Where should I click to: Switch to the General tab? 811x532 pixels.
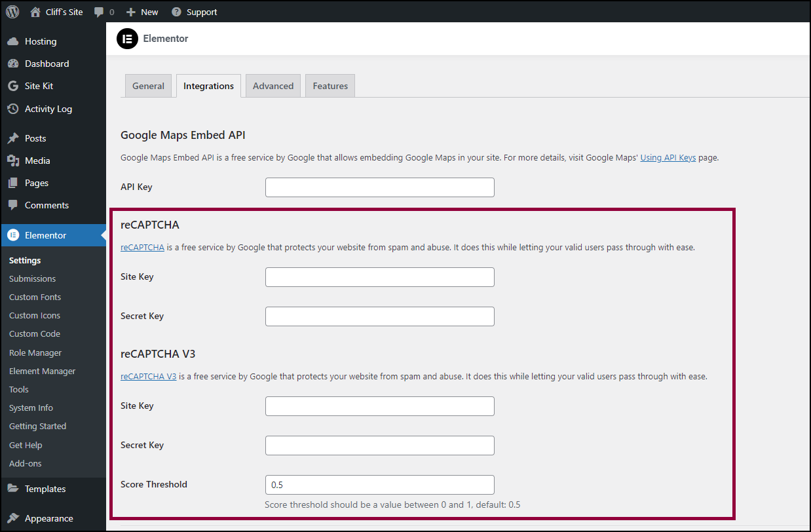pyautogui.click(x=149, y=86)
